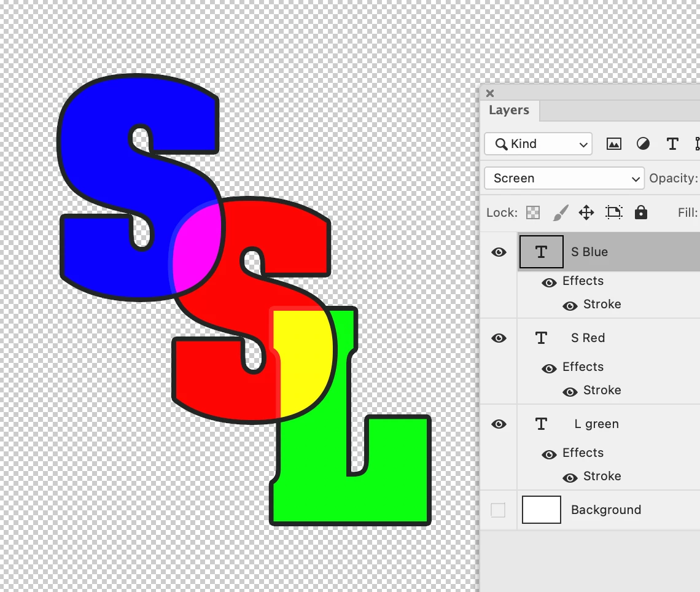Toggle Effects visibility under L green
Image resolution: width=700 pixels, height=592 pixels.
[x=549, y=454]
